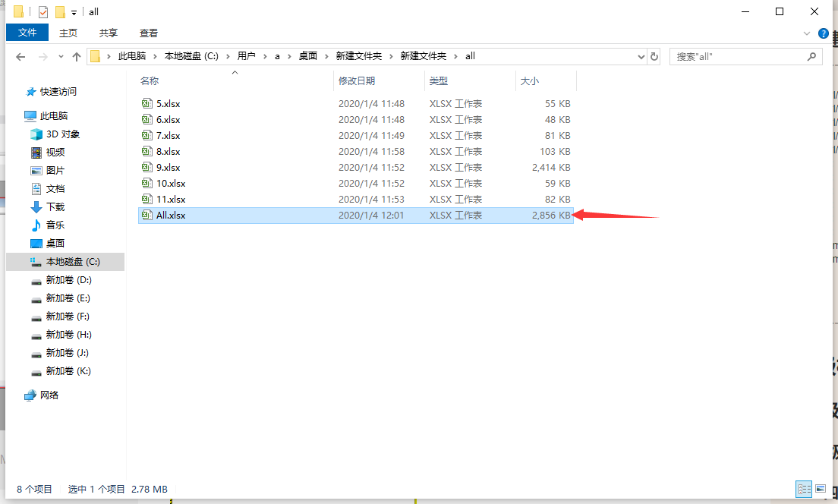
Task: Click 用户 in the address breadcrumb
Action: click(247, 56)
